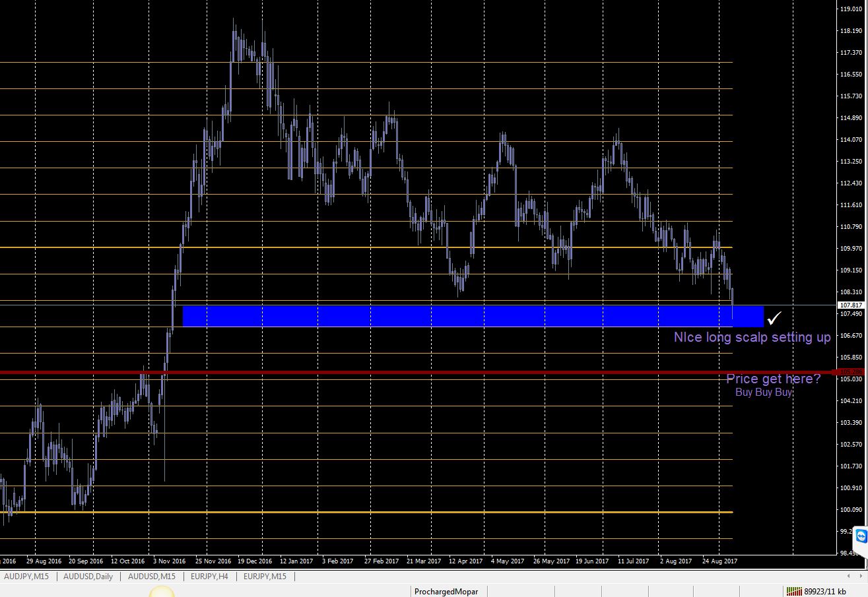Click the 112.430 price scale label
This screenshot has height=597, width=868.
coord(851,183)
